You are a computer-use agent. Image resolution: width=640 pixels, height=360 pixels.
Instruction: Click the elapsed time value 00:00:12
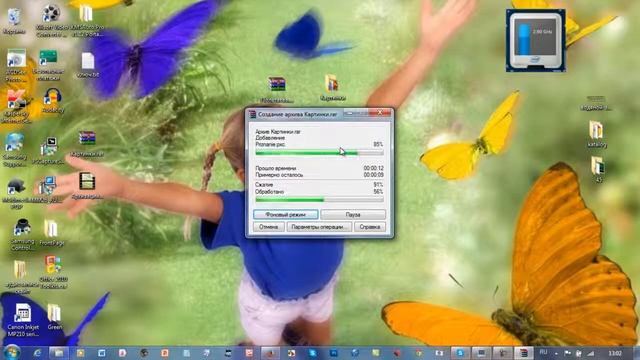pyautogui.click(x=373, y=168)
